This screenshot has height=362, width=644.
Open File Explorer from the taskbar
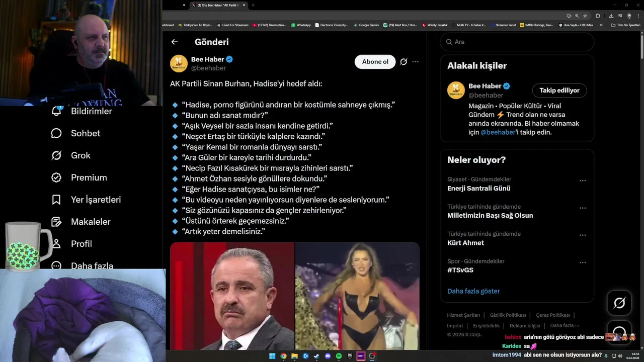[294, 356]
